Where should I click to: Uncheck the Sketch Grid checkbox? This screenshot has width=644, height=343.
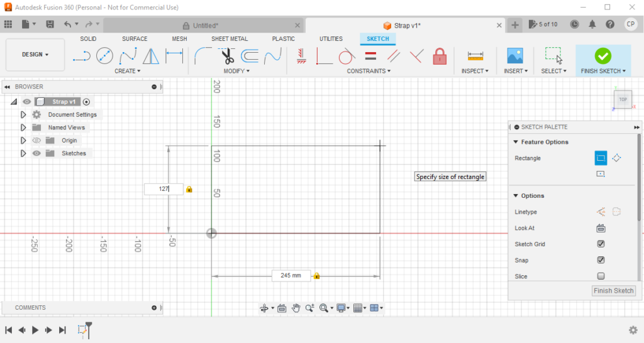(x=601, y=244)
